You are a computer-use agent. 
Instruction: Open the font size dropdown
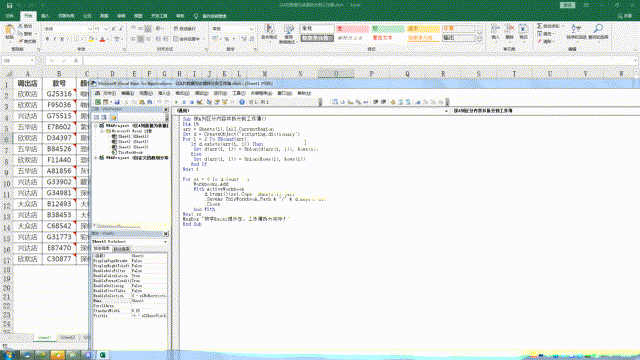click(106, 29)
